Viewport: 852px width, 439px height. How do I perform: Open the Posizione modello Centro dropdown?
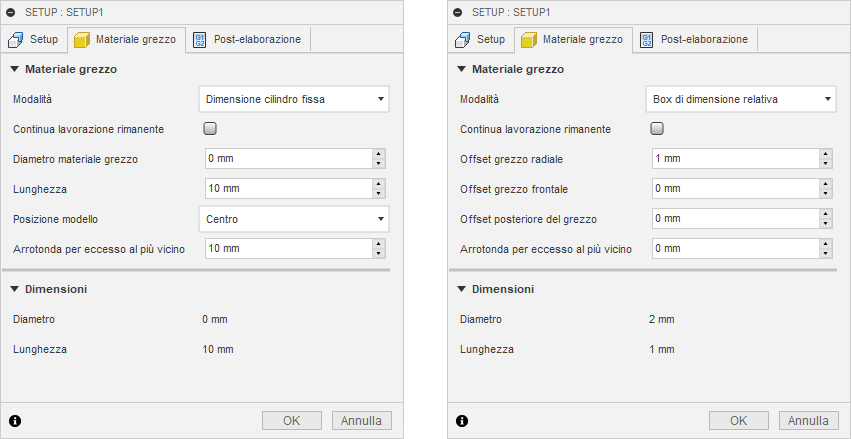coord(294,218)
